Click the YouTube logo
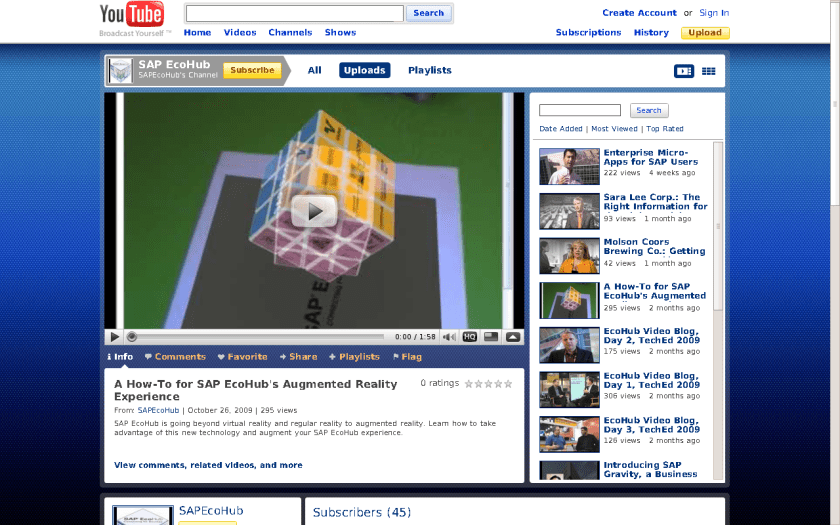Image resolution: width=840 pixels, height=525 pixels. (x=131, y=15)
